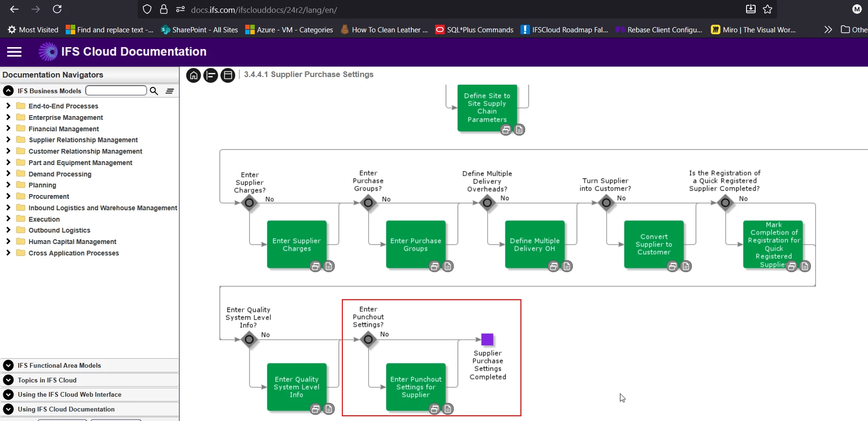Expand Using IFS Cloud Documentation section

click(x=8, y=409)
